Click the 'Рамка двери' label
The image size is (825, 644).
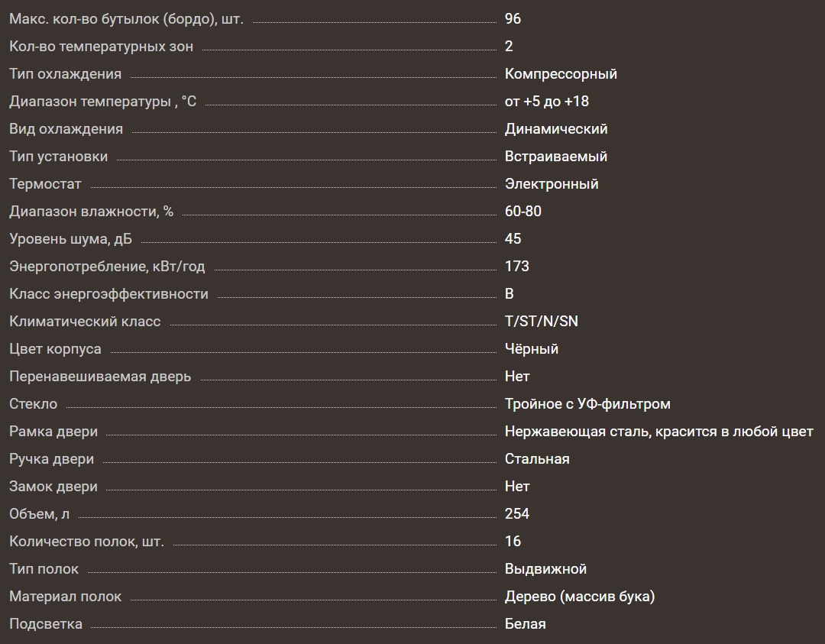(53, 432)
